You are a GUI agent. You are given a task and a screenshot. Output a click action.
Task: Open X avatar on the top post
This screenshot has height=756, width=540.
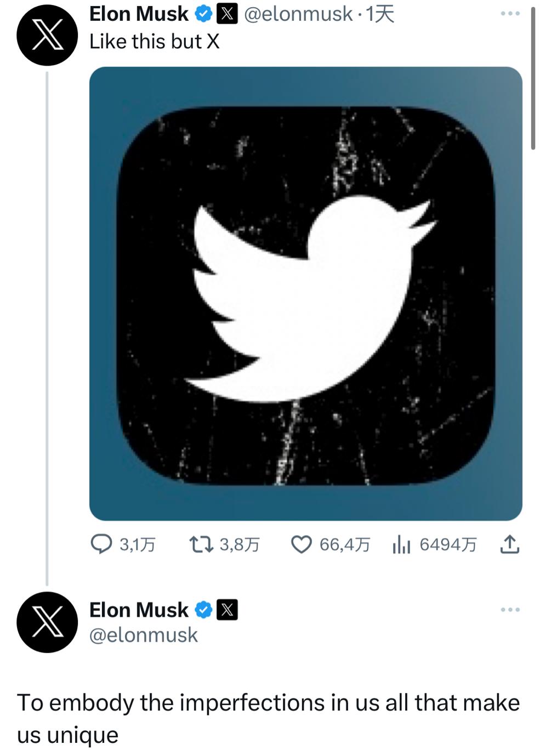[47, 36]
